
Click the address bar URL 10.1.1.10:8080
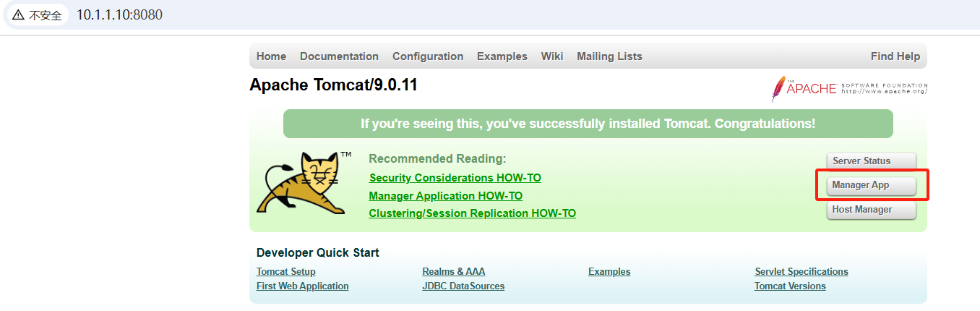119,14
